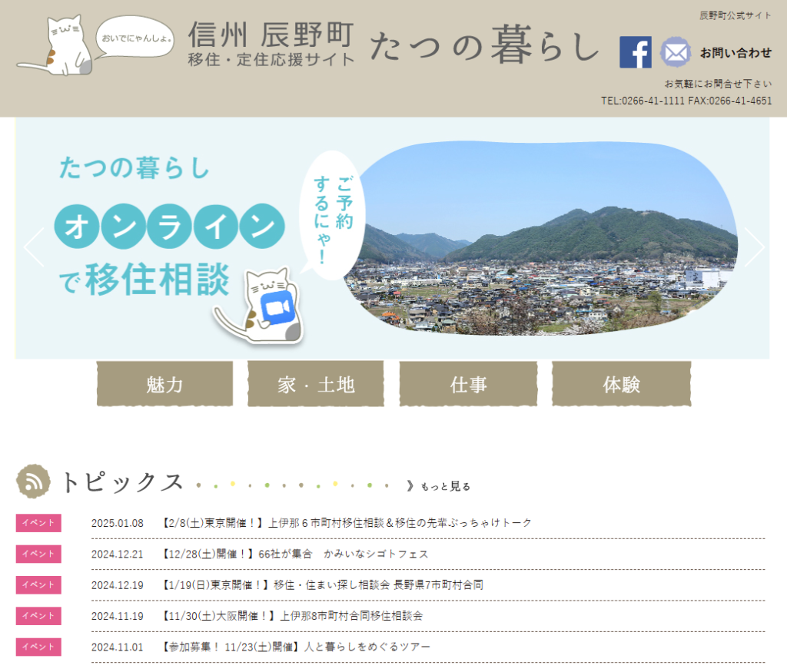Open the 仕事 menu button
787x672 pixels.
click(x=468, y=384)
